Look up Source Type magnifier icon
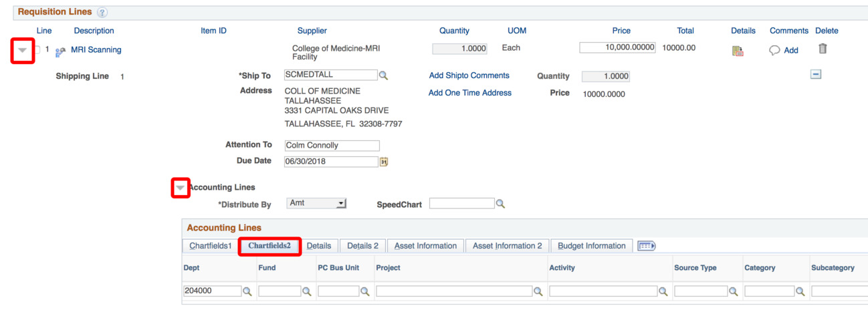 (734, 292)
